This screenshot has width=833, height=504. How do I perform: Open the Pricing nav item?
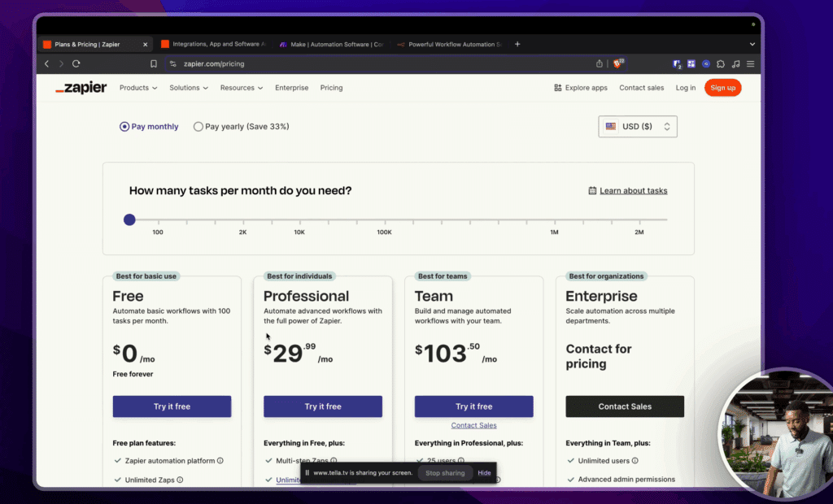tap(331, 88)
